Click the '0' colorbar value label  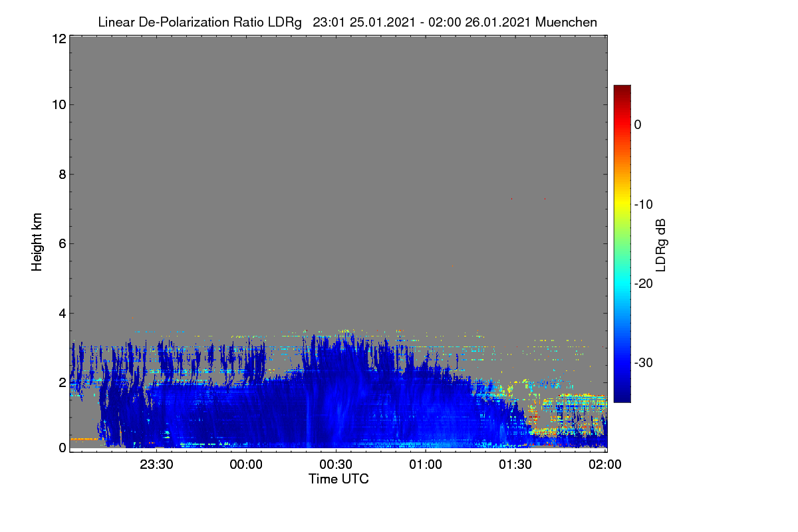pyautogui.click(x=638, y=124)
